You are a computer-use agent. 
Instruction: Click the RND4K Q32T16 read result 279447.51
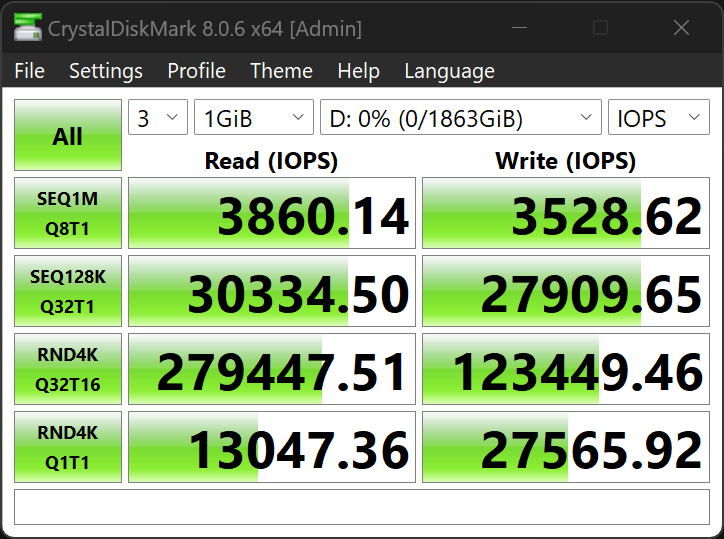(272, 369)
